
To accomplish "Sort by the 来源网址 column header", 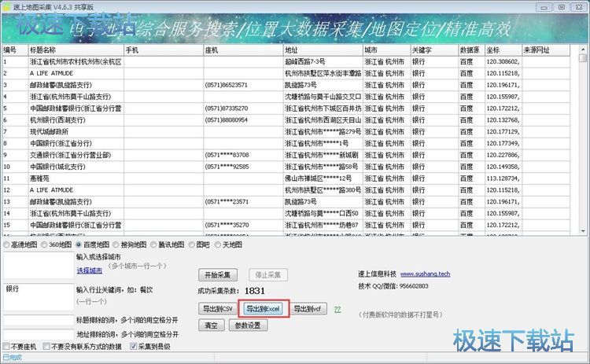I will (x=546, y=50).
